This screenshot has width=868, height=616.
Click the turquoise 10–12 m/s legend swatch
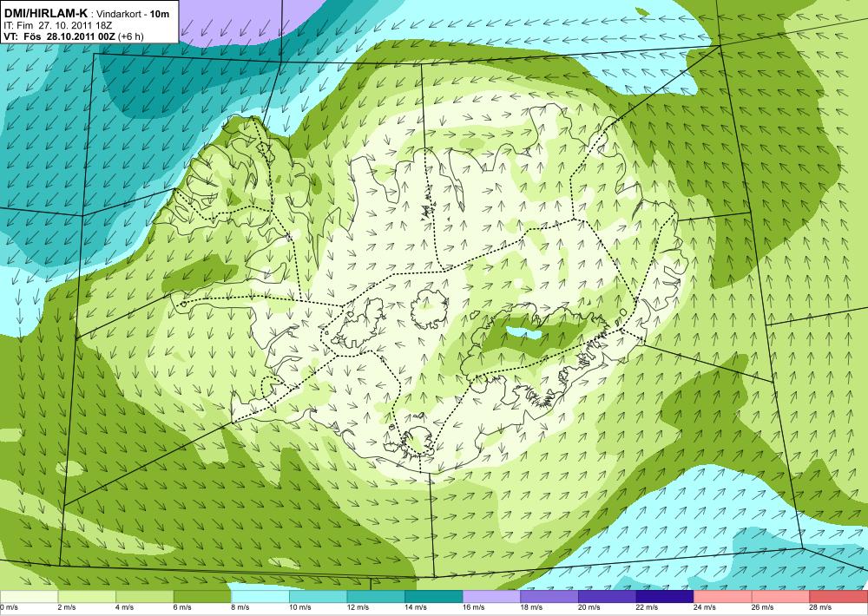coord(318,597)
